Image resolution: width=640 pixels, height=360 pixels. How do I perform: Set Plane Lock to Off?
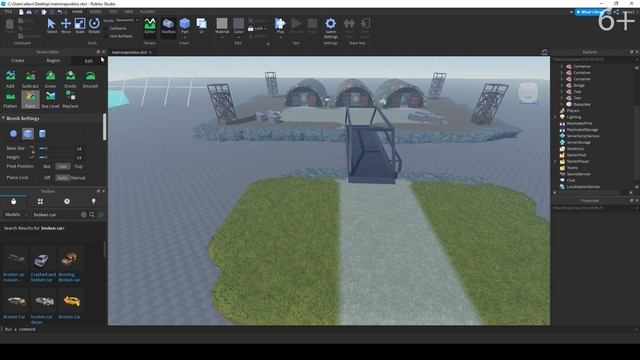(x=47, y=178)
